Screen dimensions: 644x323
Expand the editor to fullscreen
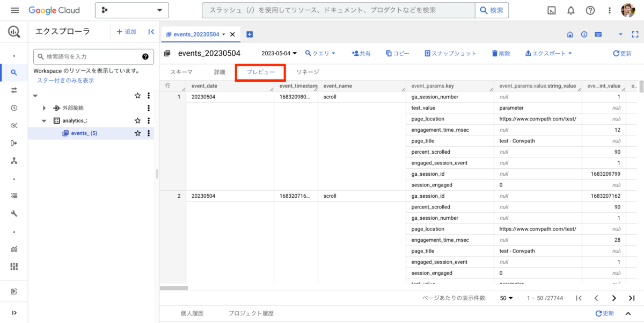[635, 34]
